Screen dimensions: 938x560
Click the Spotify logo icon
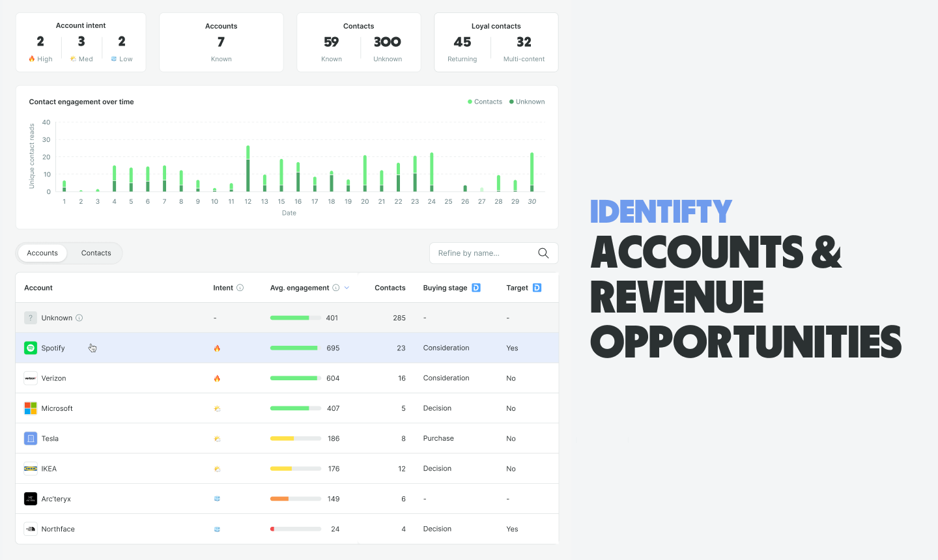(x=31, y=348)
